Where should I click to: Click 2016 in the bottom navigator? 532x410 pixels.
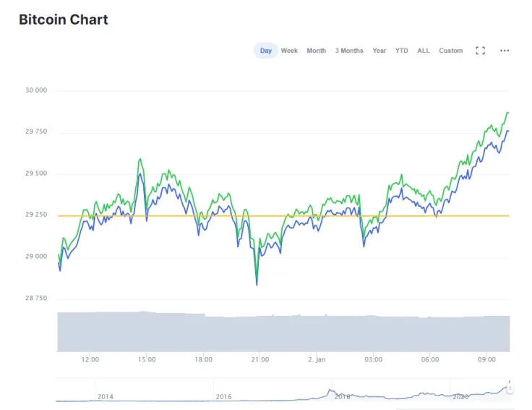(x=223, y=396)
